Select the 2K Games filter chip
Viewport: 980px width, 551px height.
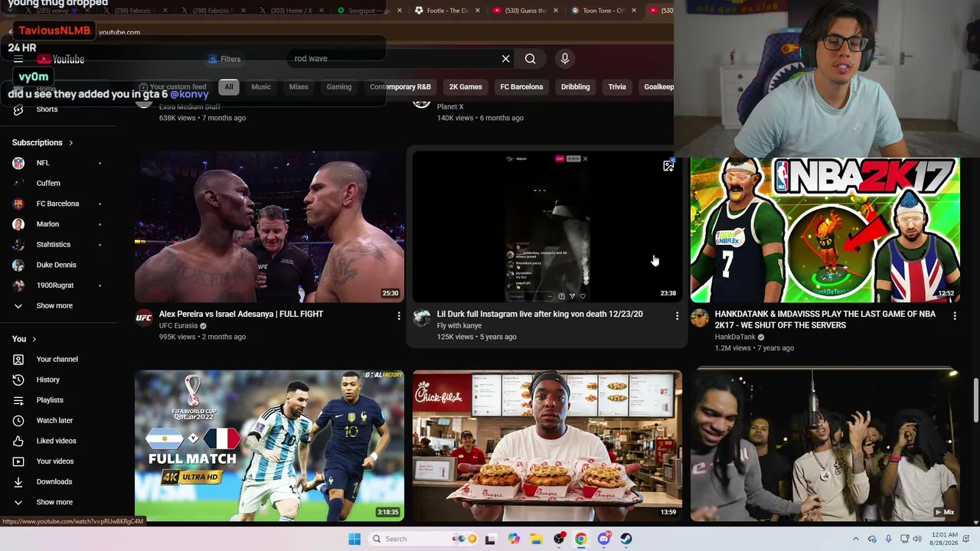pyautogui.click(x=465, y=87)
